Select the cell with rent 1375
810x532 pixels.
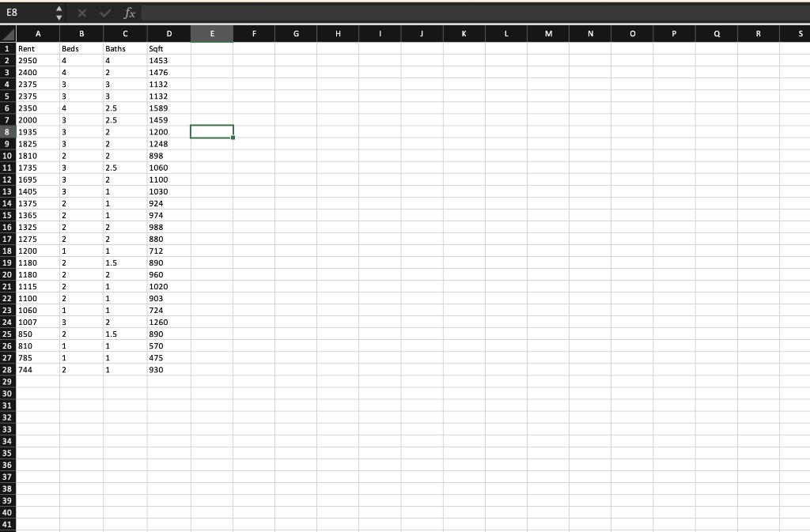click(38, 203)
